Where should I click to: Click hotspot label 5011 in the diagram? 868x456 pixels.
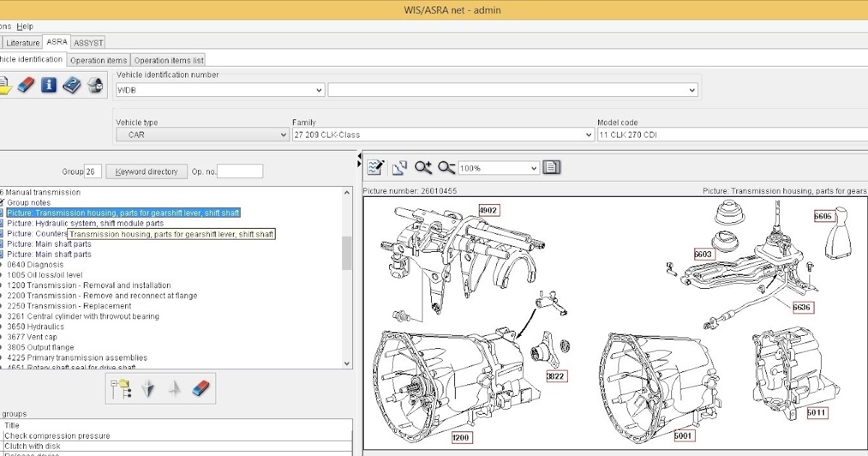(x=818, y=413)
